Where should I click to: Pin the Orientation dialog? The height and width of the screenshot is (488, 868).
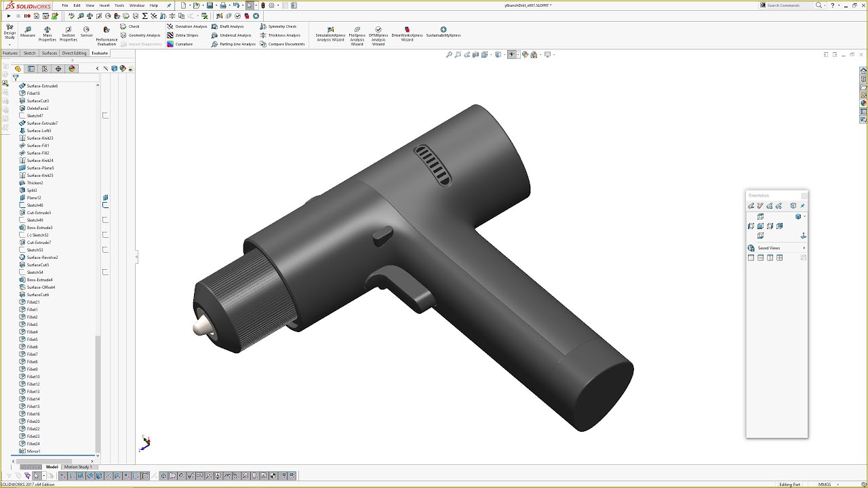click(802, 205)
